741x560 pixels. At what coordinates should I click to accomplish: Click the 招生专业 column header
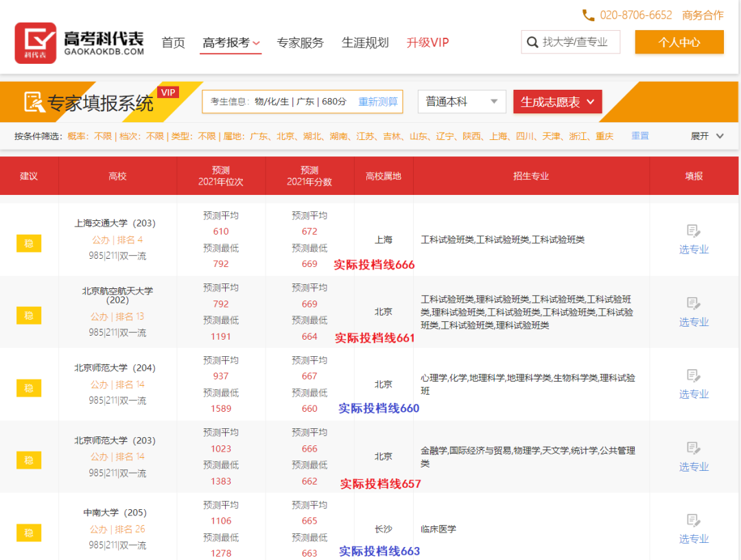click(x=531, y=176)
